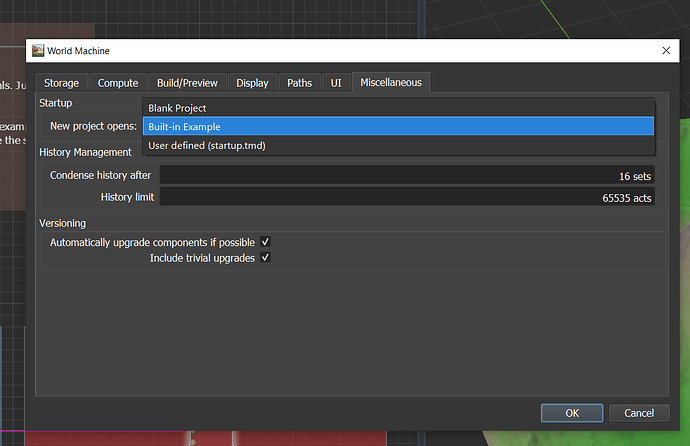Toggle Automatically upgrade components if possible checkbox
Viewport: 690px width, 446px height.
click(x=265, y=242)
